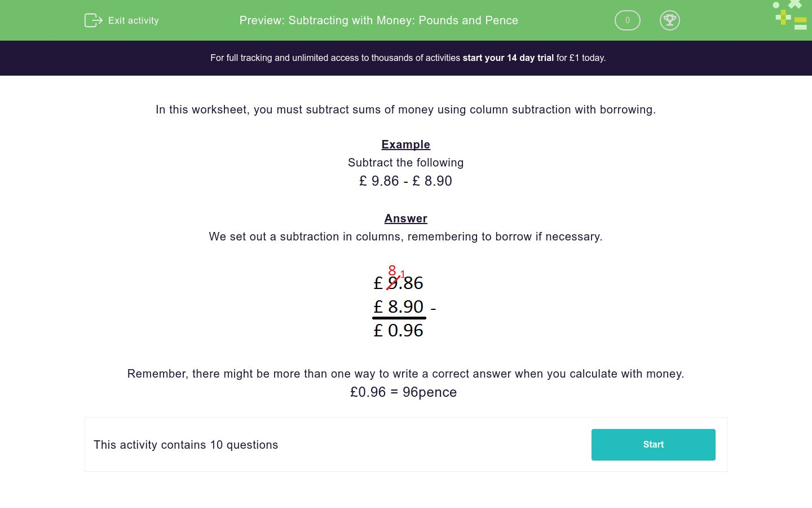Click the Answer heading below the example
Image resolution: width=812 pixels, height=508 pixels.
tap(405, 218)
